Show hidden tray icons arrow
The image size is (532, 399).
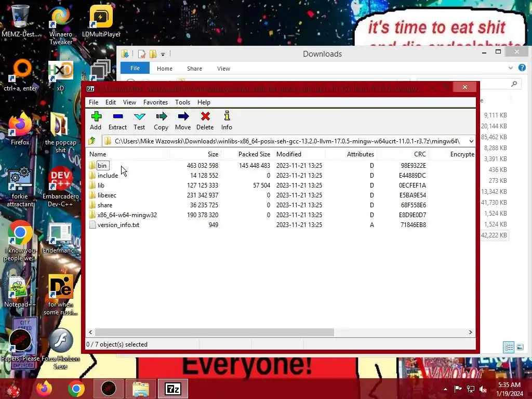click(x=445, y=389)
